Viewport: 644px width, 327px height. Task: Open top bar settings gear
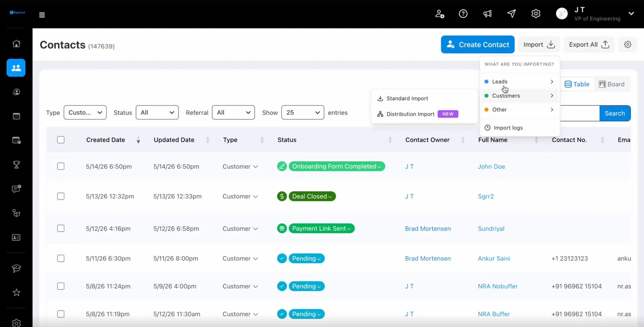[x=536, y=14]
